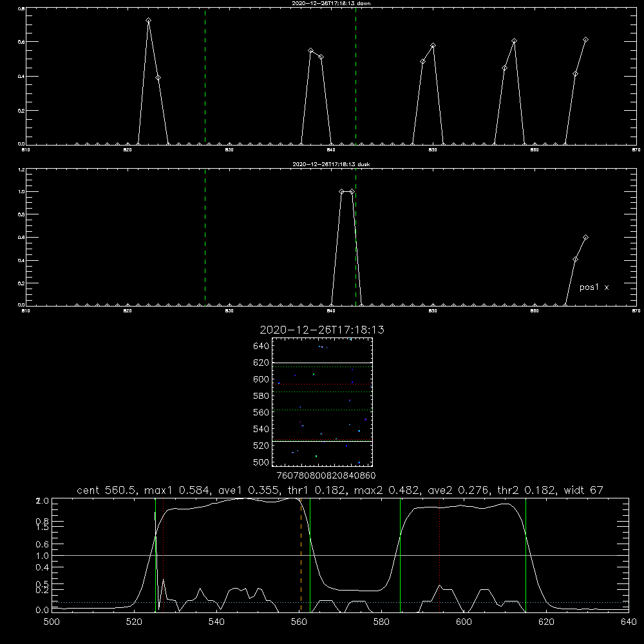Click the "640" y-axis label beside the scatter image
The height and width of the screenshot is (644, 644).
261,346
